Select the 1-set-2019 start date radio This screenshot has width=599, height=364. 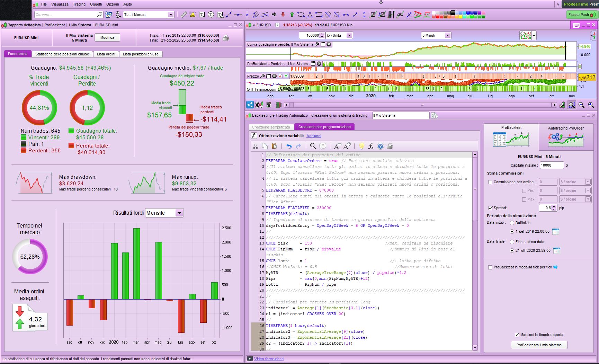[512, 231]
